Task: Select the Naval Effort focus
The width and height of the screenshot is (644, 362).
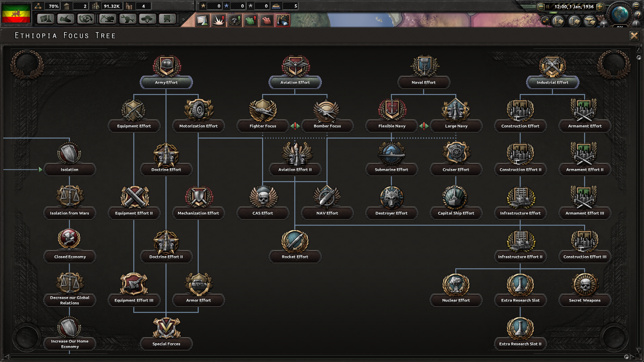Action: 424,82
